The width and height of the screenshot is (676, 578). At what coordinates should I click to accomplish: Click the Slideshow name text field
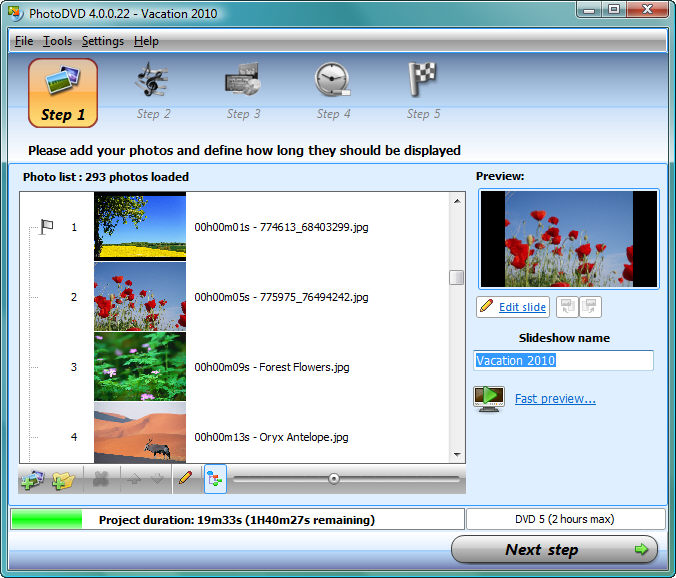(x=563, y=360)
